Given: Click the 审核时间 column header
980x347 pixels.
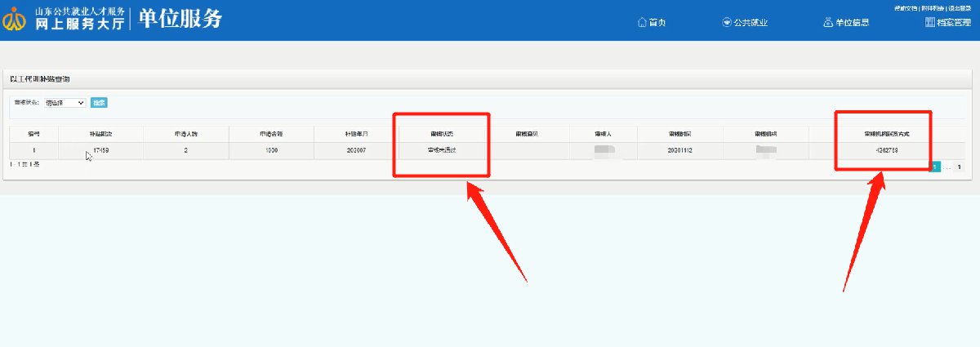Looking at the screenshot, I should tap(680, 134).
